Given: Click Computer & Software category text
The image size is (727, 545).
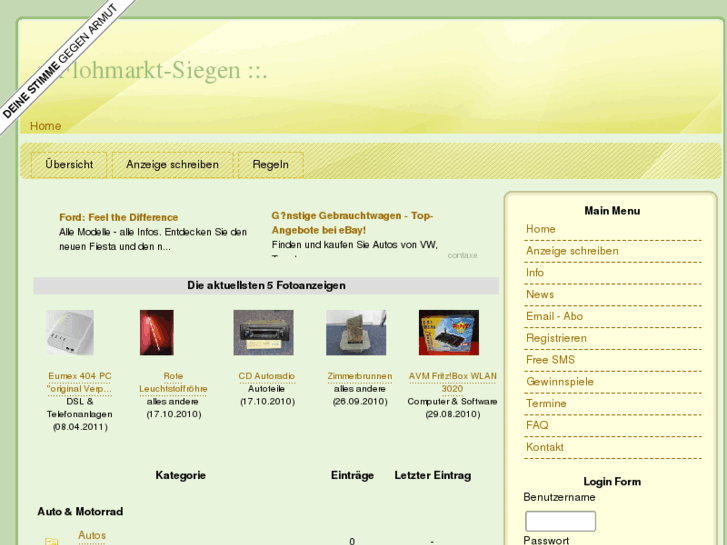Looking at the screenshot, I should point(453,402).
